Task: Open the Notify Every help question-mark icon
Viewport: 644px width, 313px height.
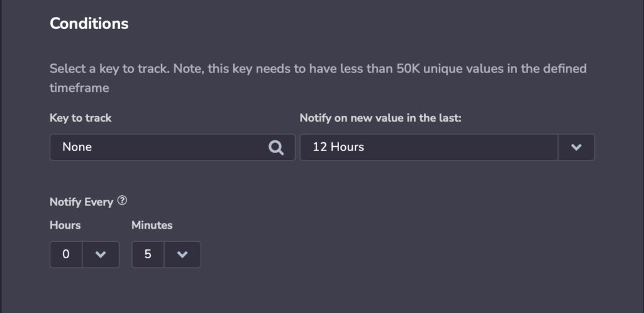Action: (x=123, y=202)
